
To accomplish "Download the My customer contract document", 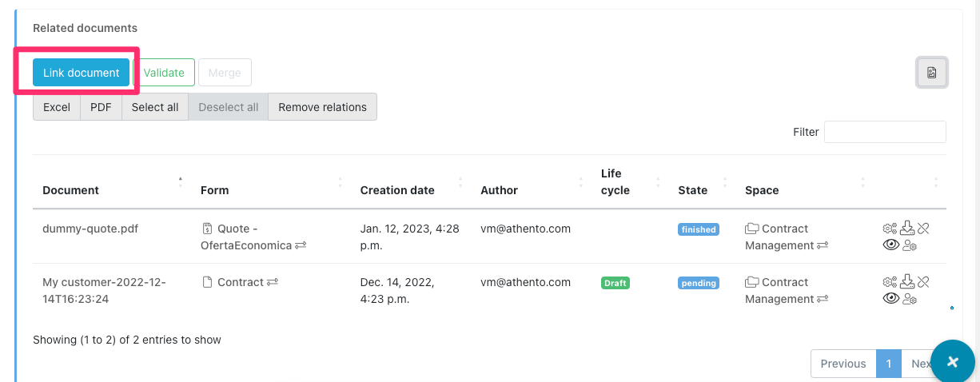I will [907, 282].
